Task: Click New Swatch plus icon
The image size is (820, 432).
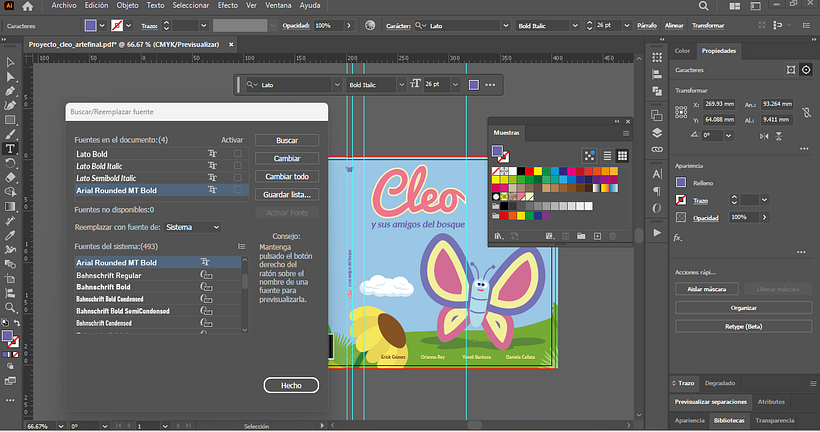Action: [x=597, y=236]
